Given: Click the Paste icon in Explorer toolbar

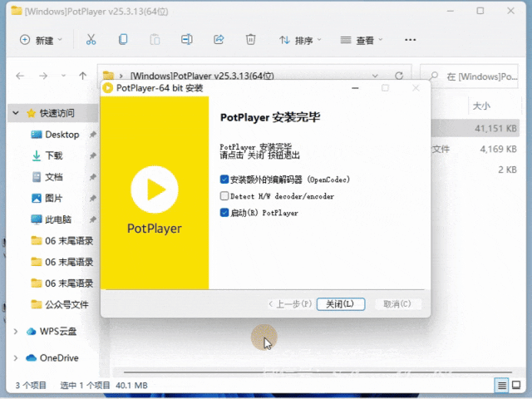Looking at the screenshot, I should tap(155, 40).
